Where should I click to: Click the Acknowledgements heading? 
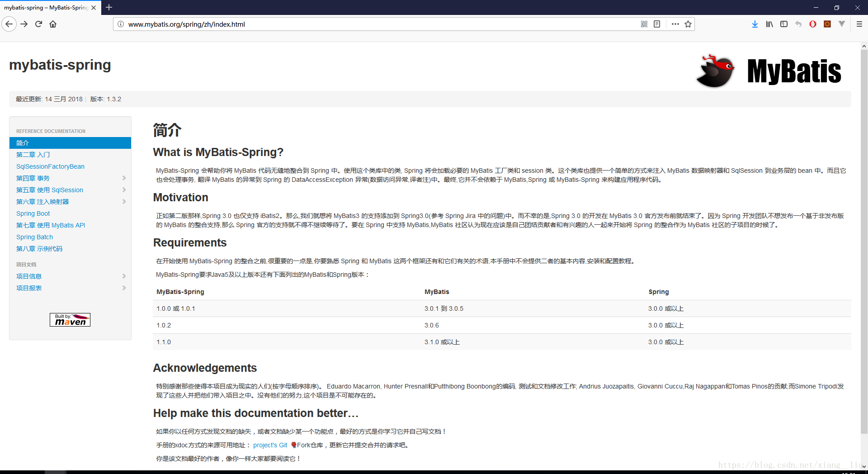coord(205,368)
